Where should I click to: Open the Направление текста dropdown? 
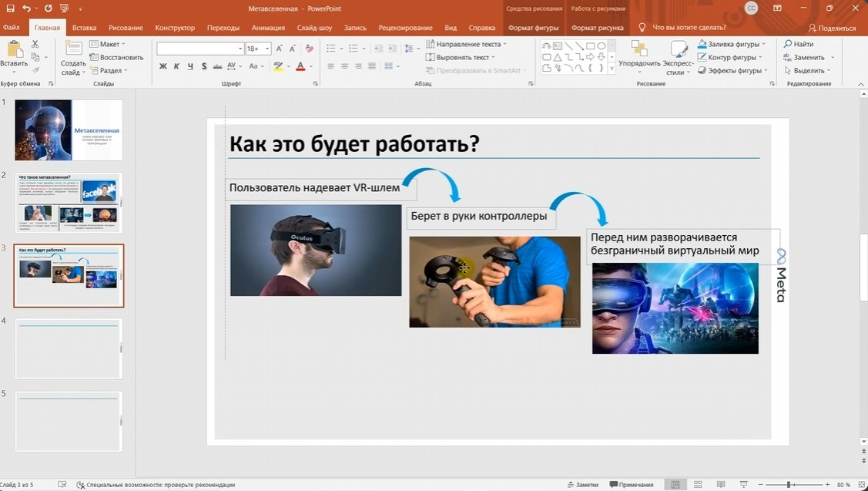point(466,44)
